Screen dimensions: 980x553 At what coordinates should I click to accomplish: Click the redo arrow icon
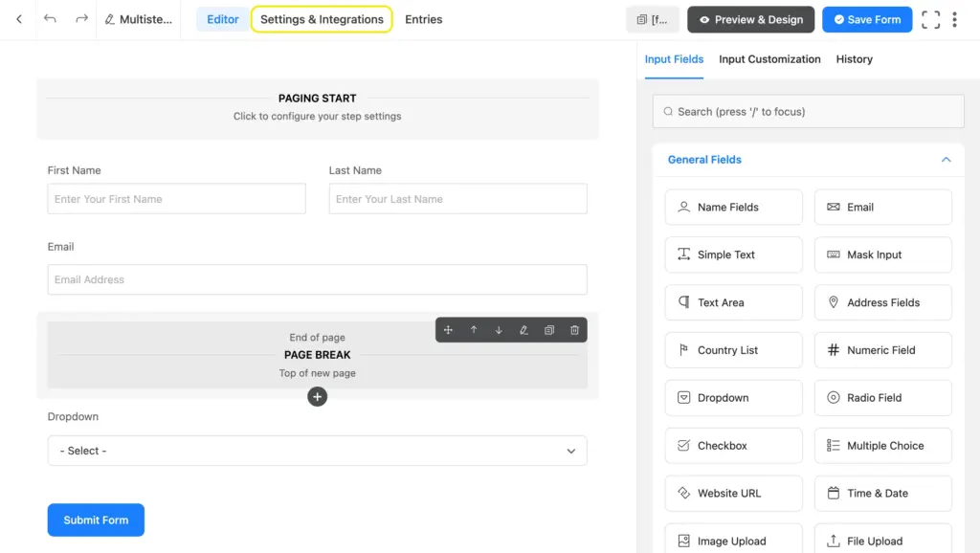pyautogui.click(x=81, y=19)
